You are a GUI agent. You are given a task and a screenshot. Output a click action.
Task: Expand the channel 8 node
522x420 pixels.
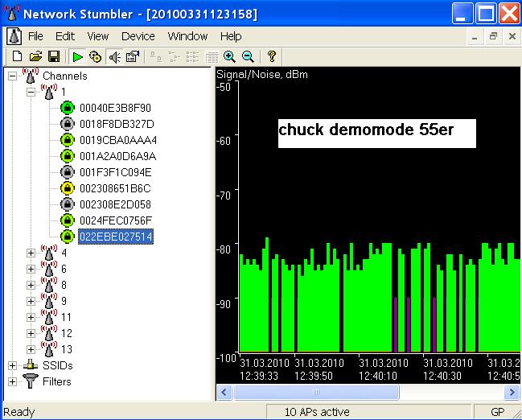tap(31, 285)
